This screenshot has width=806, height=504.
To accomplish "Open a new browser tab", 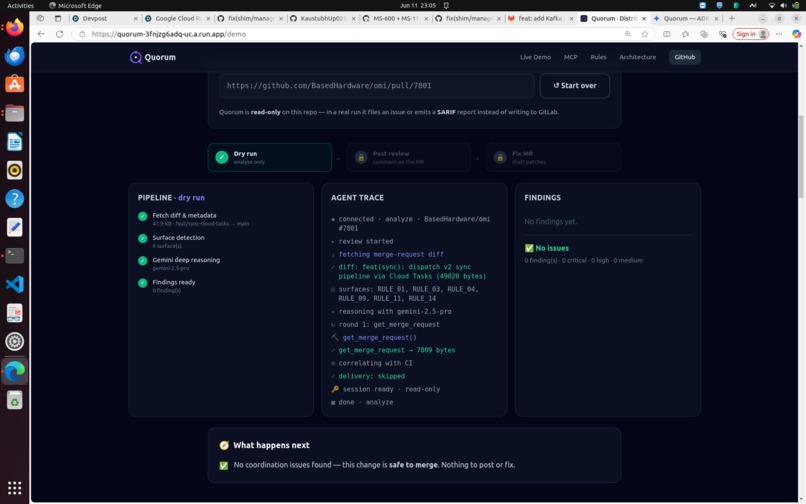I will click(x=732, y=19).
